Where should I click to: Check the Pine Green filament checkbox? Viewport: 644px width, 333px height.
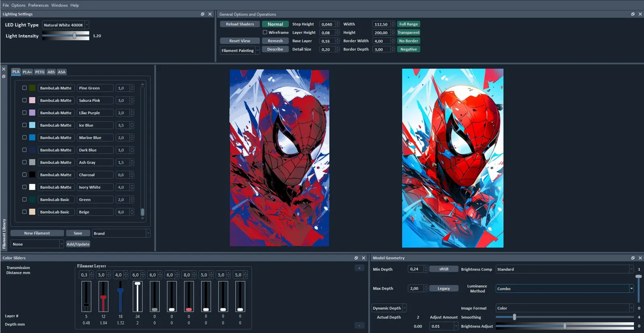pos(25,88)
